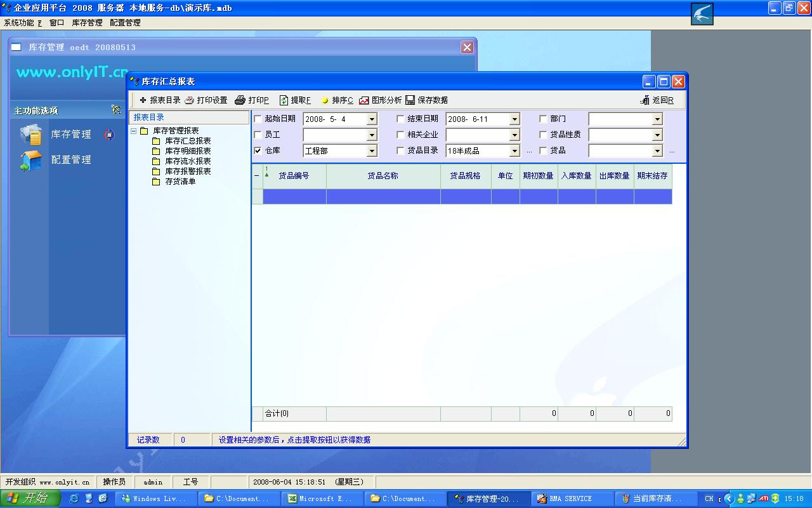Open the 货品目录 dropdown list
Image resolution: width=812 pixels, height=508 pixels.
coord(514,151)
